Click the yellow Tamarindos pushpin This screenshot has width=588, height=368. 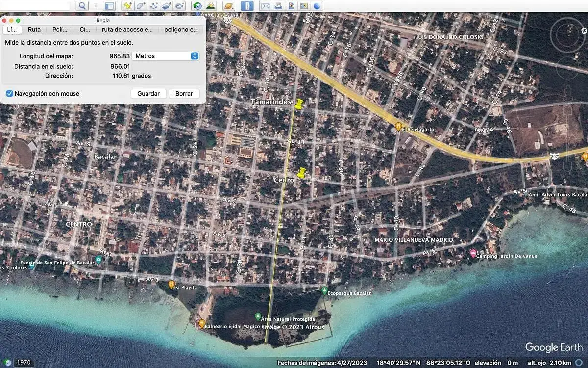coord(299,104)
